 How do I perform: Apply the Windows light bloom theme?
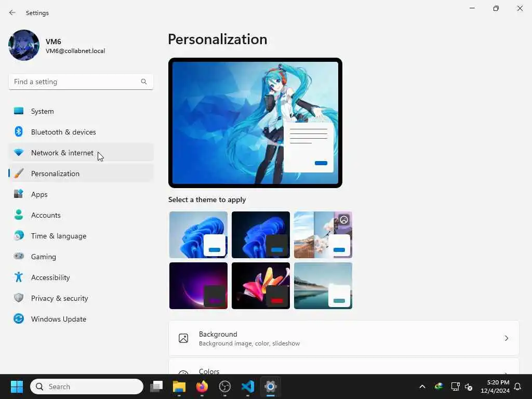click(198, 235)
